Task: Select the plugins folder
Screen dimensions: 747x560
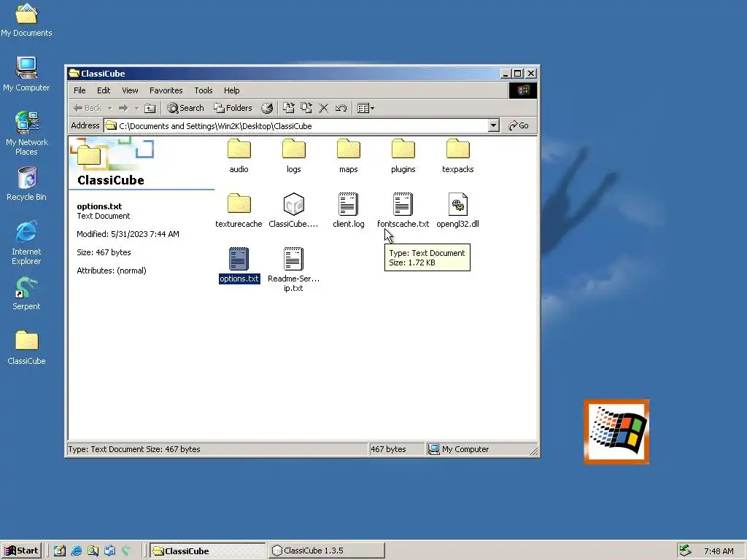Action: point(403,156)
